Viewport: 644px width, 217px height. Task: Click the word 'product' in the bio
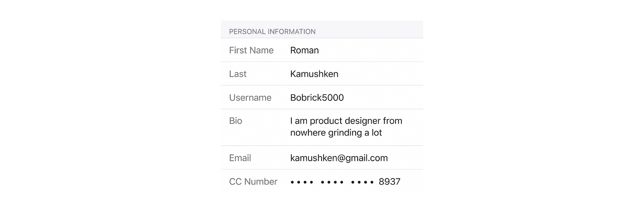click(x=326, y=121)
